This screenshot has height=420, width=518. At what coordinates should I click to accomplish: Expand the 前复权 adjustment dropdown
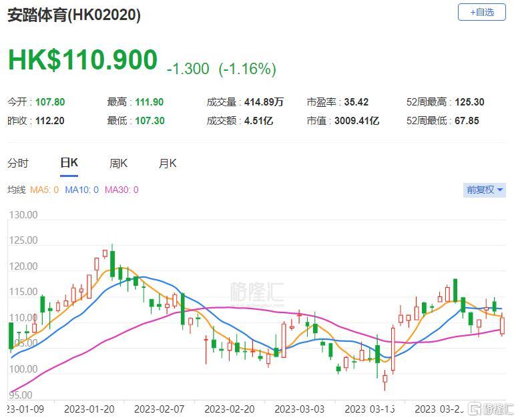[485, 190]
